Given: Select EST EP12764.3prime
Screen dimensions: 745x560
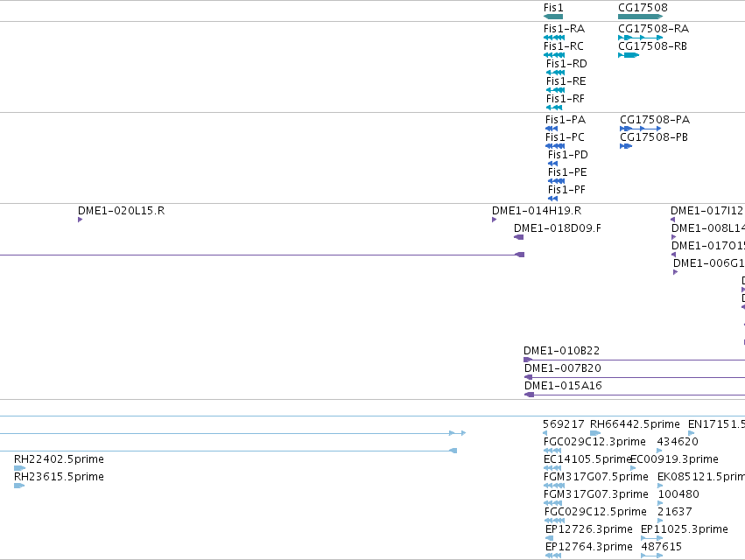Looking at the screenshot, I should click(x=589, y=547).
